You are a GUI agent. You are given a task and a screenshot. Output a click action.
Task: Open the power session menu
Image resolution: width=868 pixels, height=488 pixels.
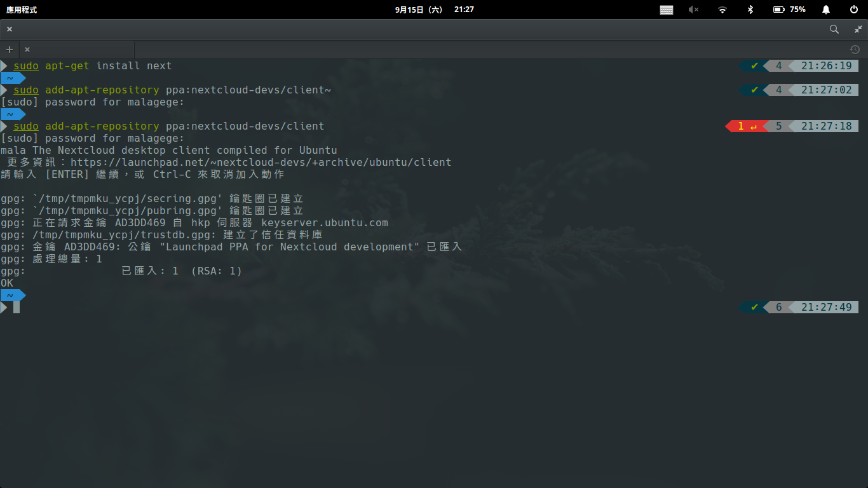click(x=854, y=10)
